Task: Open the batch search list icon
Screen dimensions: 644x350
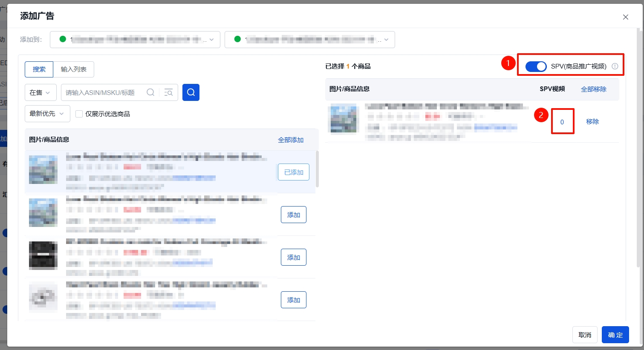Action: click(168, 92)
